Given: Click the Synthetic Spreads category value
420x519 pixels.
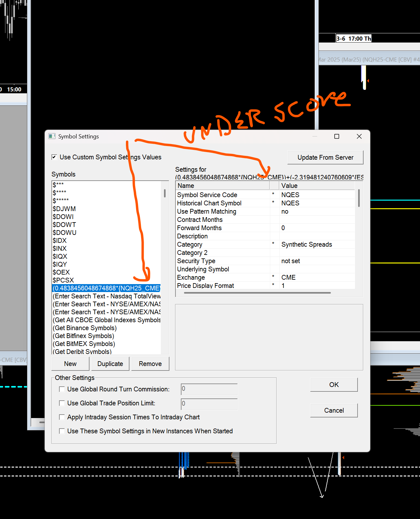Looking at the screenshot, I should click(307, 244).
